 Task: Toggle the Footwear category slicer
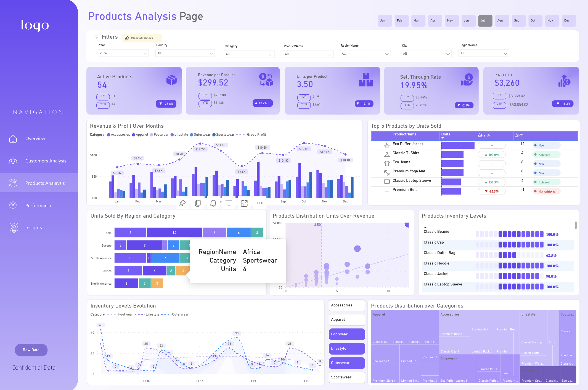[x=347, y=334]
